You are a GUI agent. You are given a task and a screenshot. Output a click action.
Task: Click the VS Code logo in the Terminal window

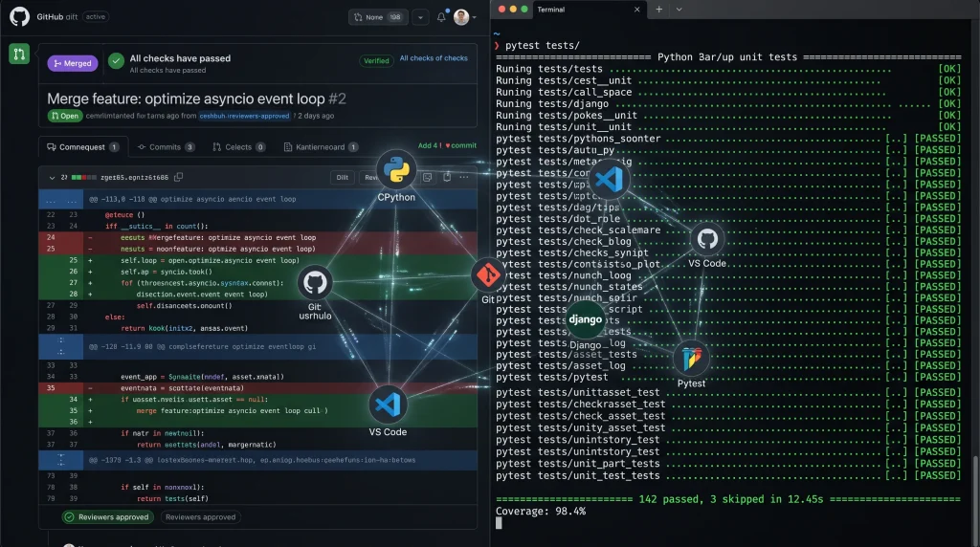click(x=610, y=180)
